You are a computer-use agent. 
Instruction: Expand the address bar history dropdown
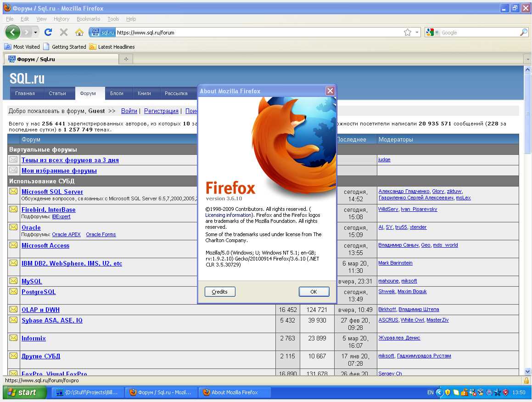click(417, 33)
